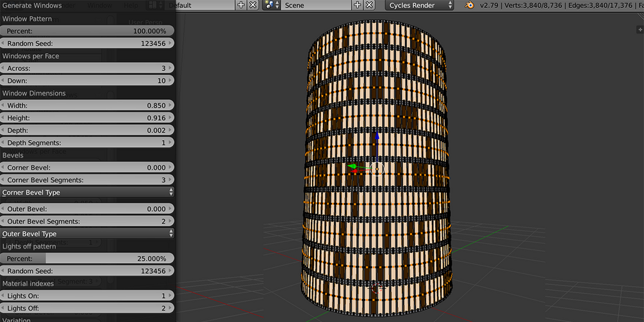Decrease Height with its left arrow
Viewport: 644px width, 322px height.
[x=3, y=118]
